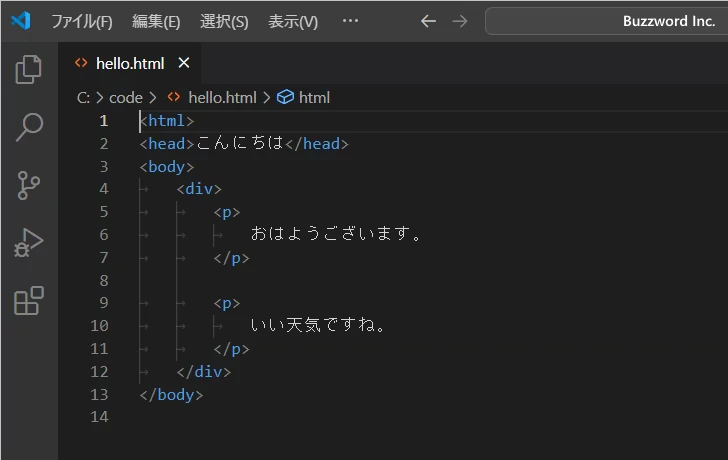
Task: Click the <html> tag on line 1
Action: [167, 121]
